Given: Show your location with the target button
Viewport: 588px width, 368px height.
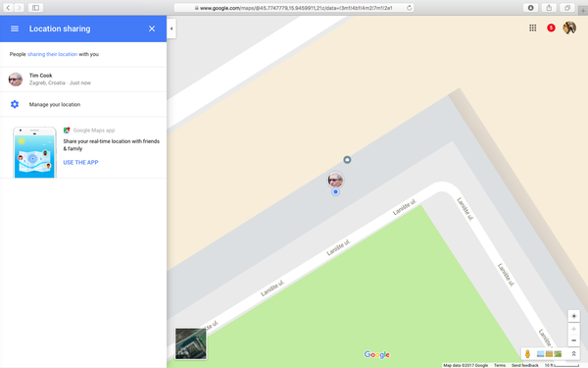Looking at the screenshot, I should 573,316.
